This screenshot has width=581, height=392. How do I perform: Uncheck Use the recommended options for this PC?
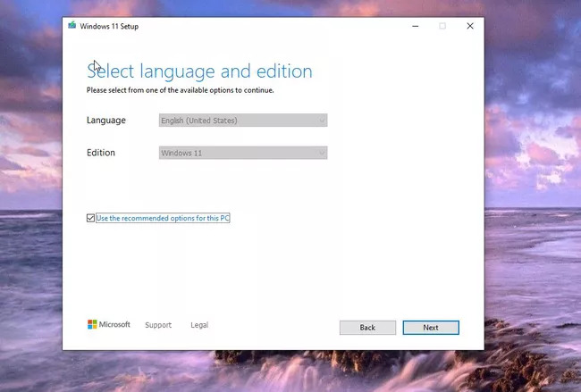(90, 218)
